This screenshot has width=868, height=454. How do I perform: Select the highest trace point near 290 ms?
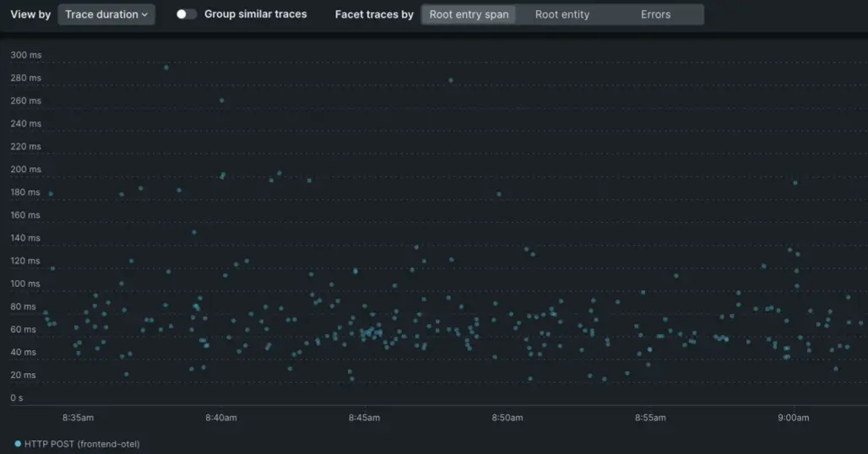166,68
